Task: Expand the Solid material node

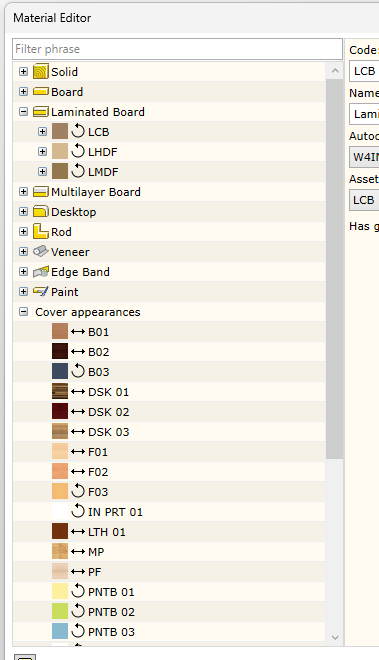Action: click(24, 72)
